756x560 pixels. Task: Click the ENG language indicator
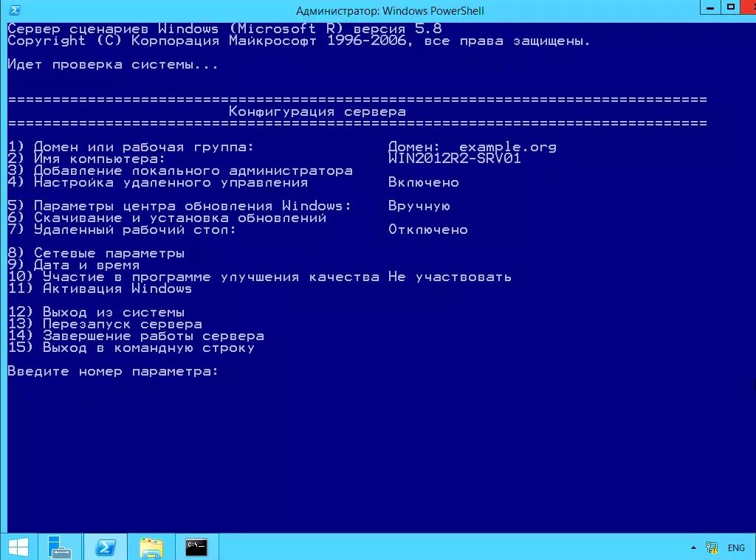click(x=735, y=547)
